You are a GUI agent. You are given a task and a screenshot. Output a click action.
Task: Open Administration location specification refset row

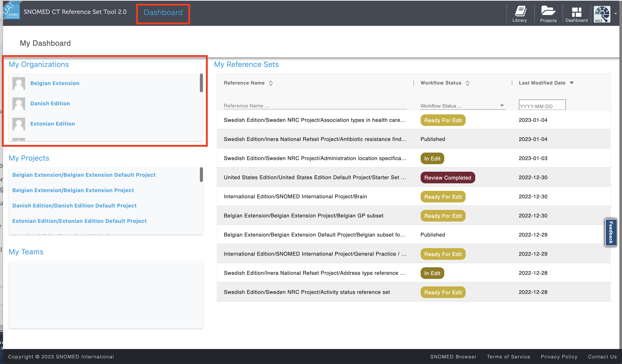point(315,158)
